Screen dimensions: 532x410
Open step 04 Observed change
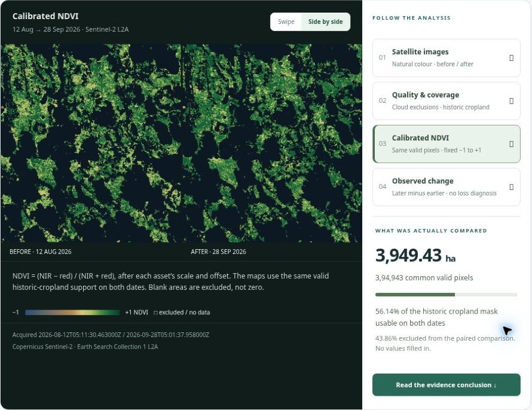pyautogui.click(x=446, y=187)
